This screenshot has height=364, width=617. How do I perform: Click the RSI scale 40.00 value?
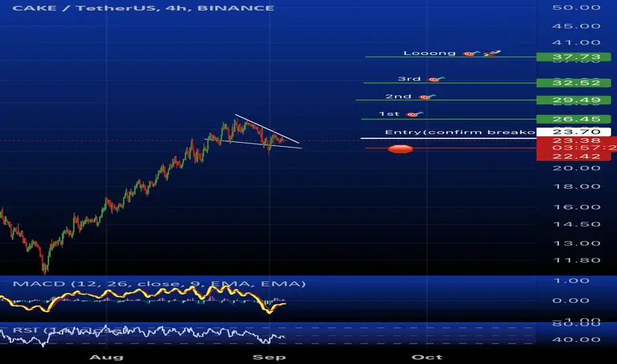click(577, 340)
